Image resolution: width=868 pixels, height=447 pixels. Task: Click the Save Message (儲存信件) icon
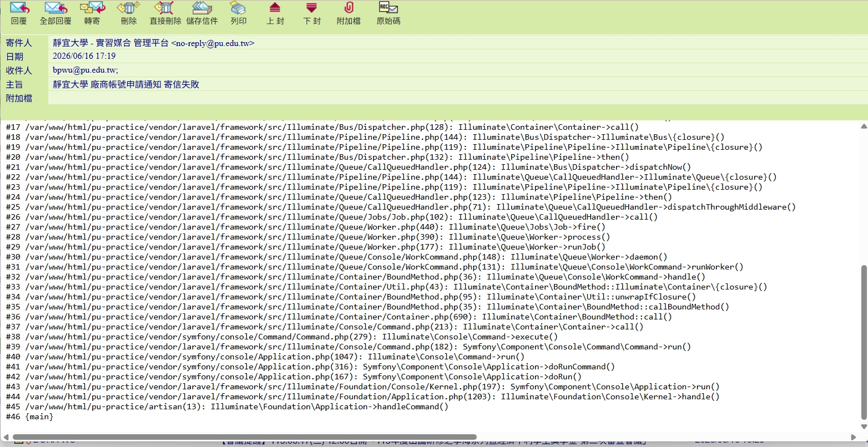(x=202, y=8)
